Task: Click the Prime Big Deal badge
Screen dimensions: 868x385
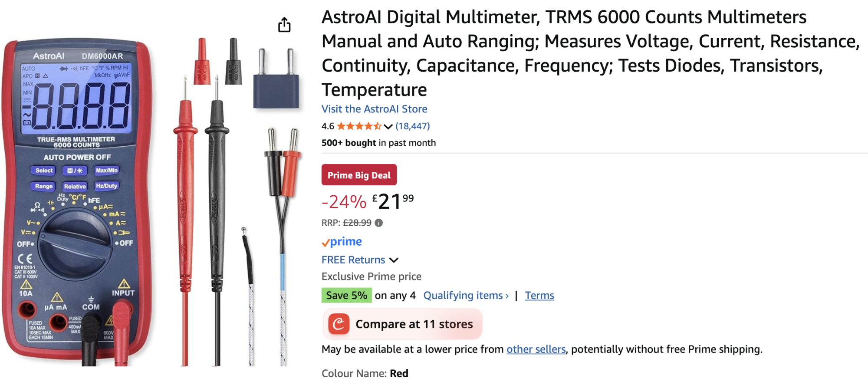Action: pos(359,175)
